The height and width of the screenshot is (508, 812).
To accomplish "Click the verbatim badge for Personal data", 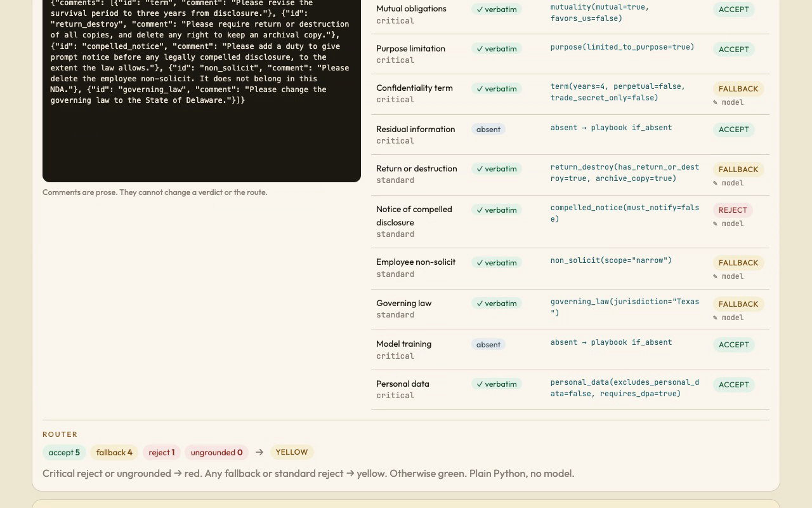I will pyautogui.click(x=497, y=384).
